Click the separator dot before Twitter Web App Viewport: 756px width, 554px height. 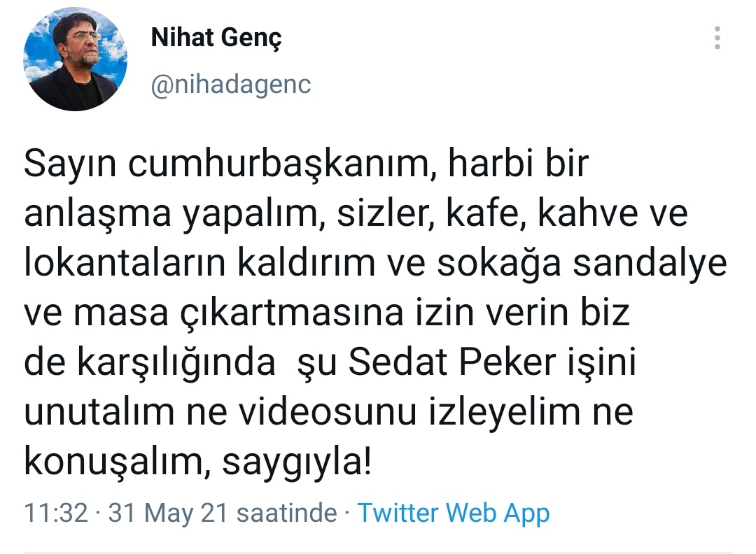[347, 512]
